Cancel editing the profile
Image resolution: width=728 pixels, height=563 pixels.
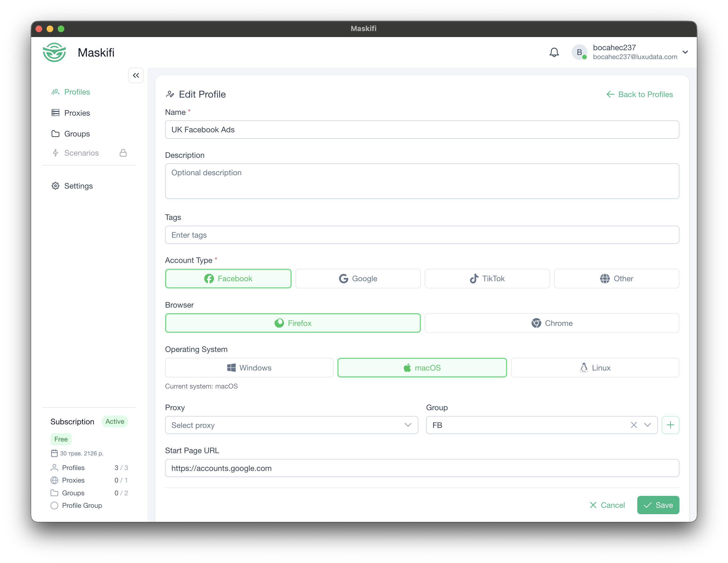tap(607, 506)
